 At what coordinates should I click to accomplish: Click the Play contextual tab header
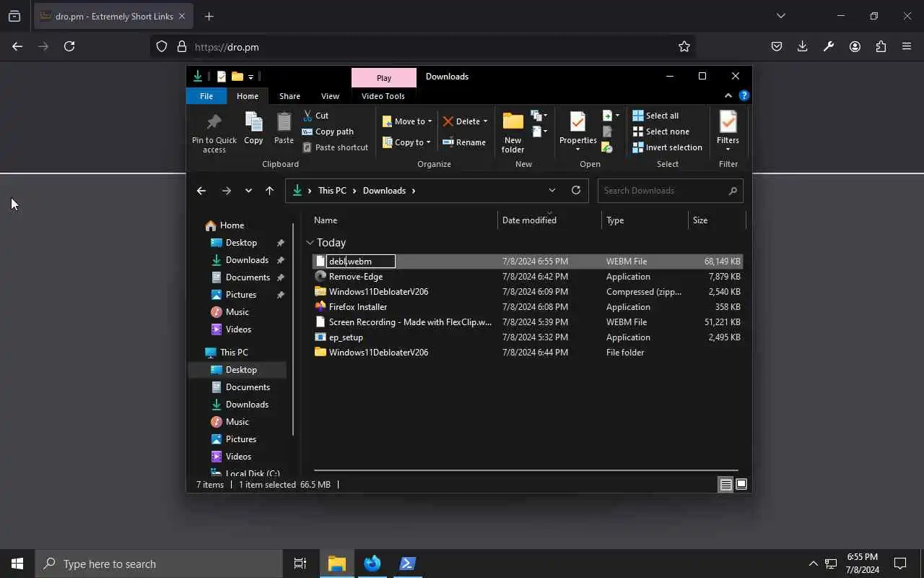(384, 78)
